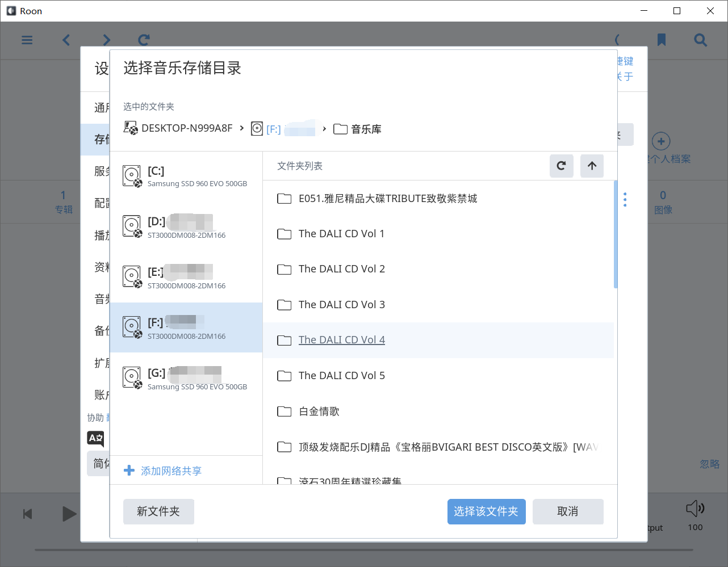
Task: Open the 白金情歌 folder
Action: 438,411
